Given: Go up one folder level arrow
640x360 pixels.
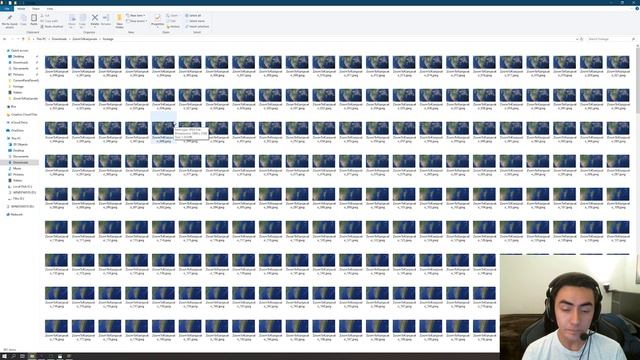Looking at the screenshot, I should pyautogui.click(x=23, y=39).
